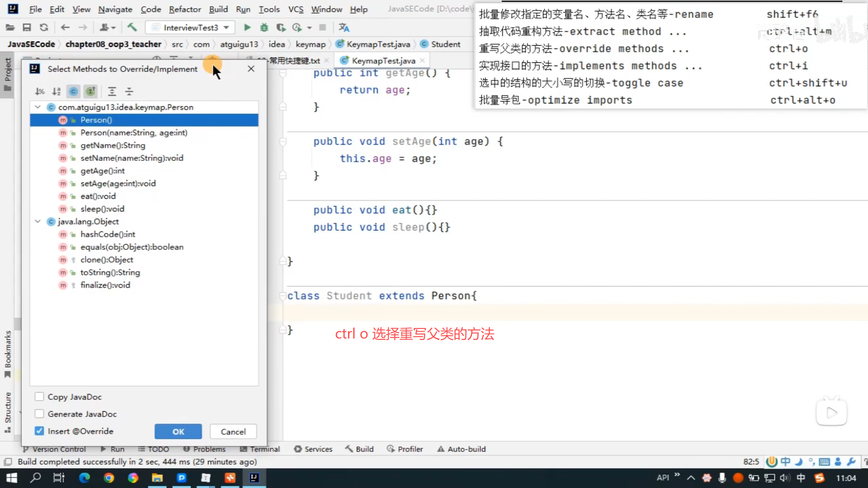Switch to 常用快捷键.txt editor tab
The width and height of the screenshot is (868, 488).
point(294,61)
